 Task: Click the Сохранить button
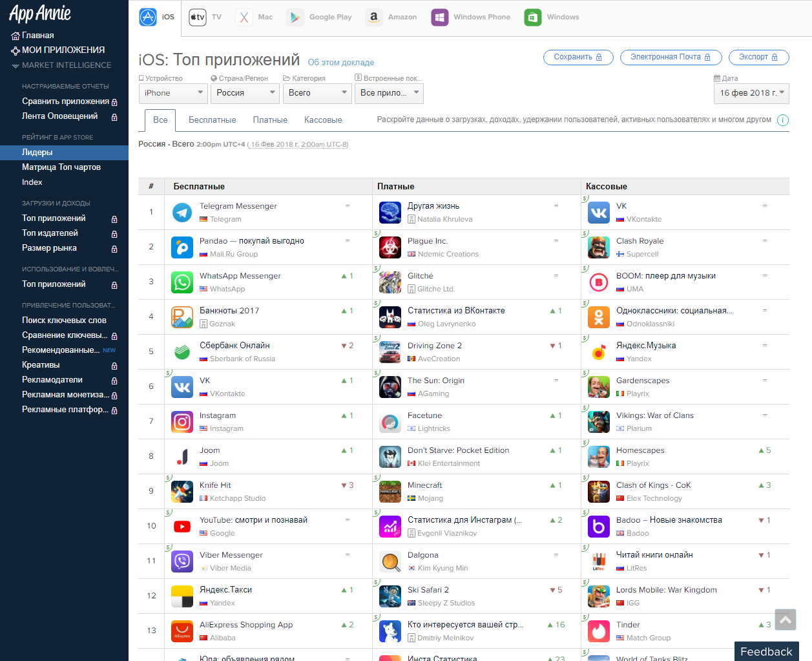click(578, 57)
